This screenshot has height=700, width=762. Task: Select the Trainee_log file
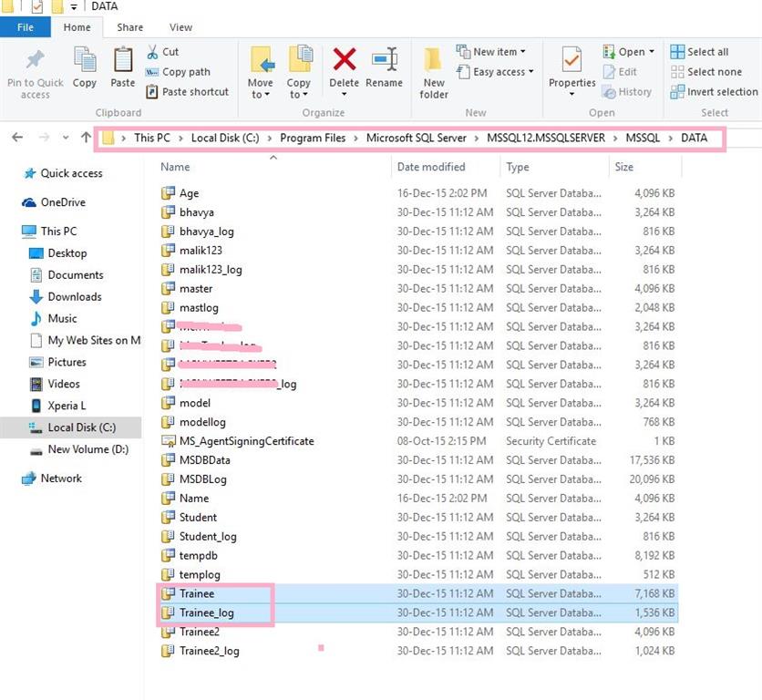(207, 612)
